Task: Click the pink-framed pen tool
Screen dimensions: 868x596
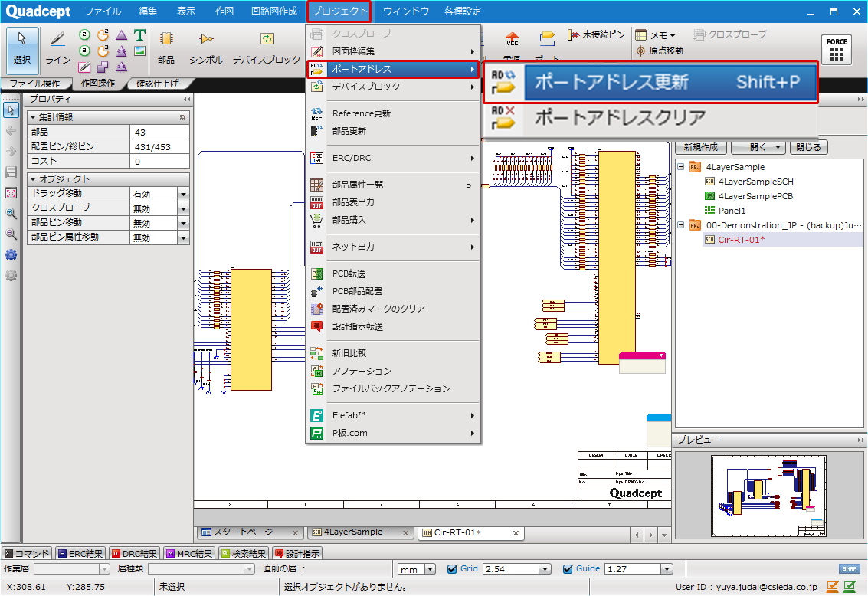Action: pyautogui.click(x=84, y=67)
